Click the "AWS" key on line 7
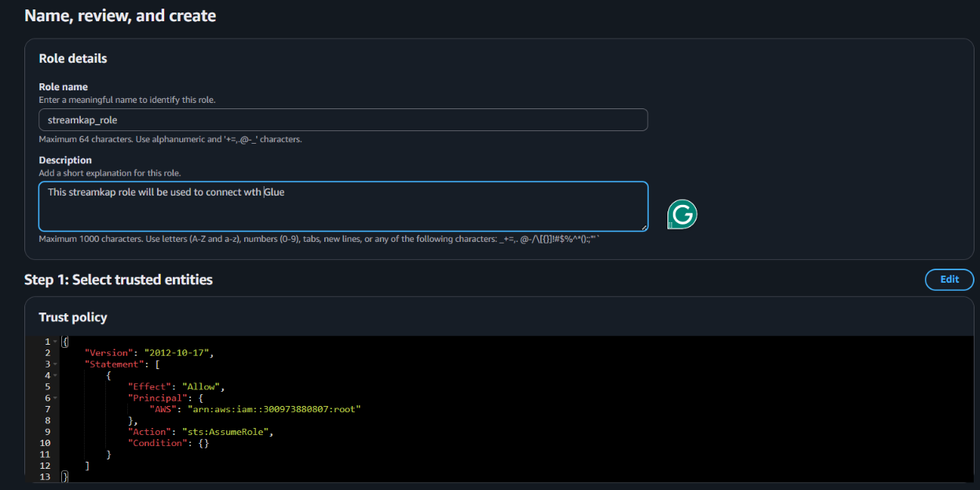 point(163,409)
